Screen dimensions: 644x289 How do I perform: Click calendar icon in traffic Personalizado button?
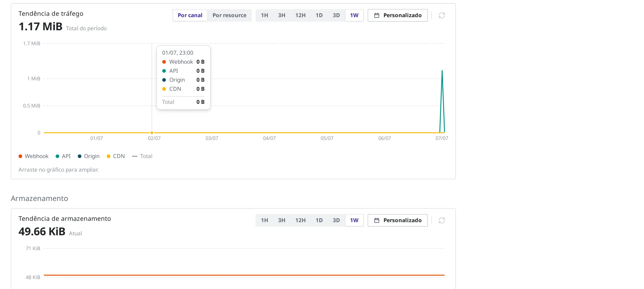[x=376, y=16]
